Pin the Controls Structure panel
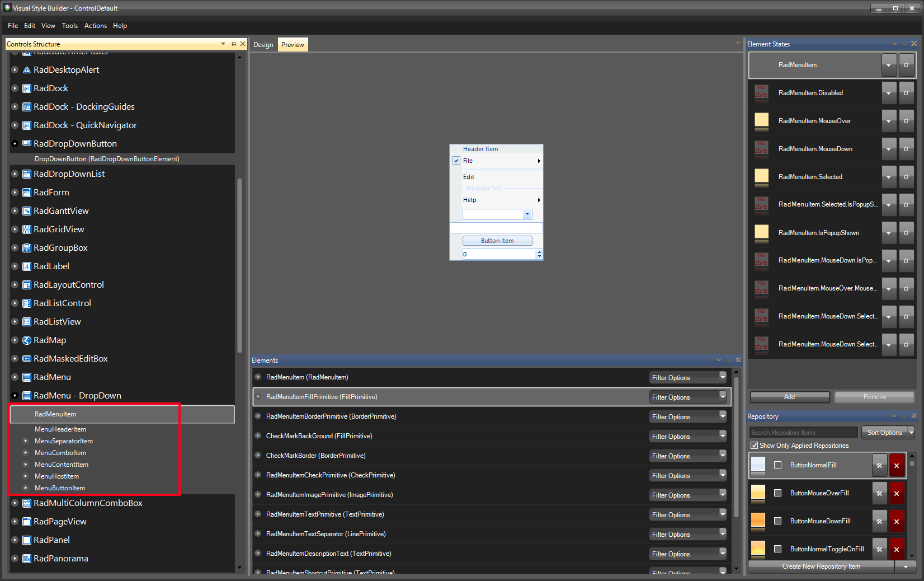Screen dimensions: 924x581 tap(233, 44)
